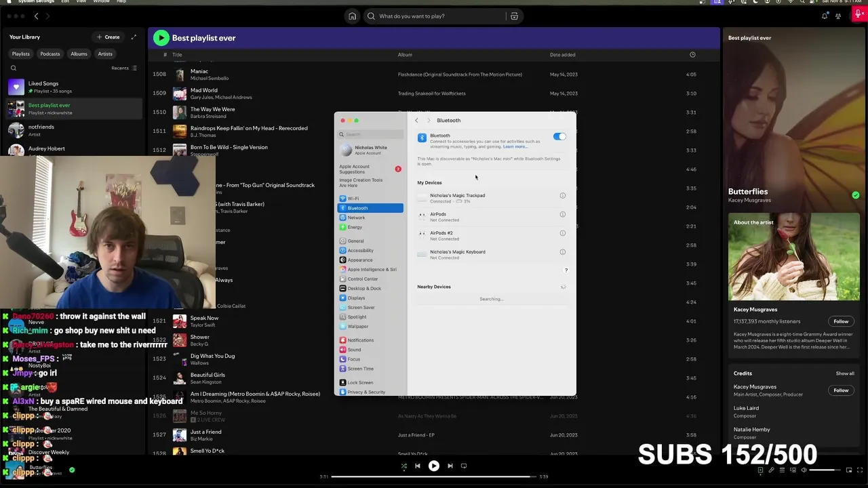Select the Artists filter chip

(x=105, y=54)
